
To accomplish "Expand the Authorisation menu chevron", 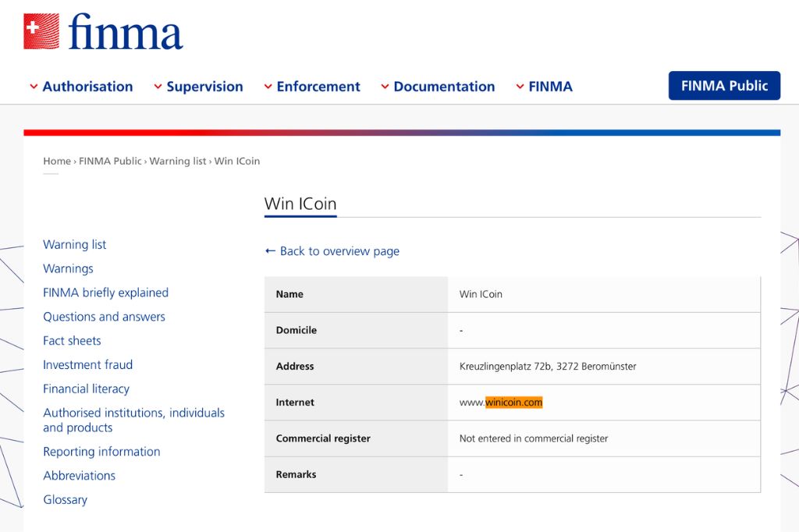I will (x=34, y=87).
